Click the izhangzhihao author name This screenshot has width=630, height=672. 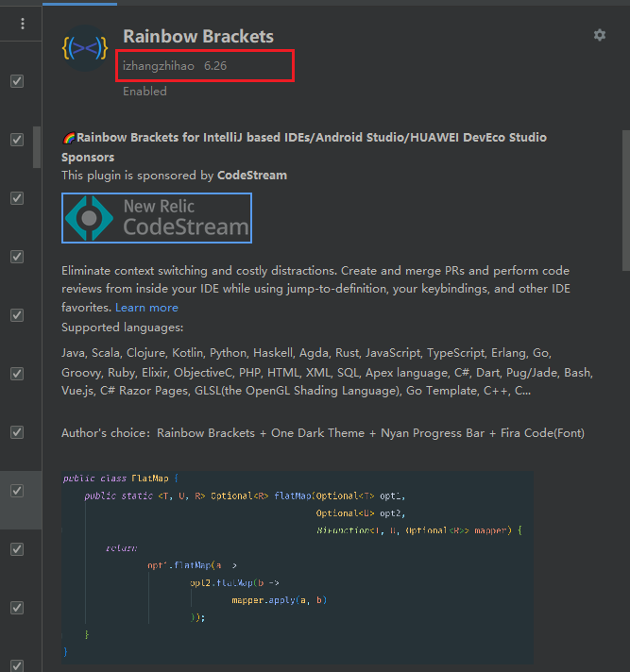[x=159, y=65]
